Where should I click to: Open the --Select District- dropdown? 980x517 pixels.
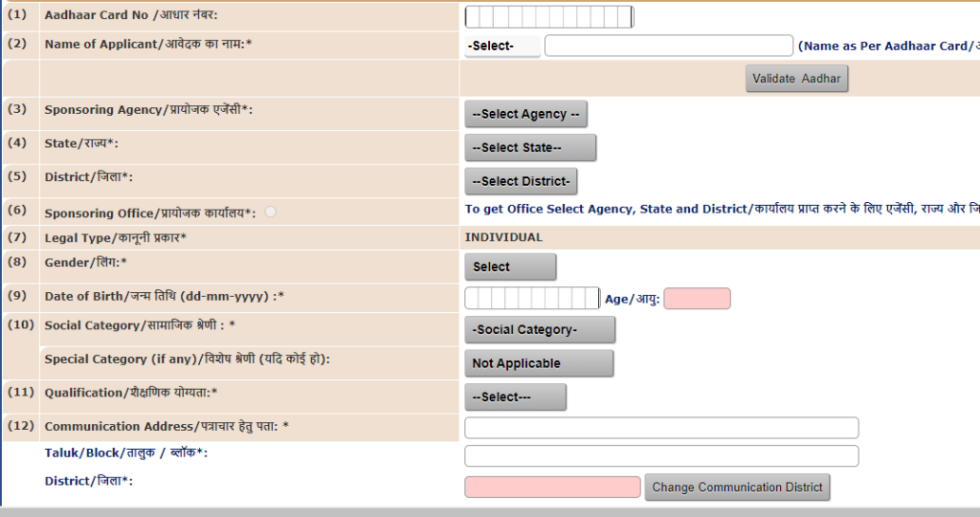521,181
